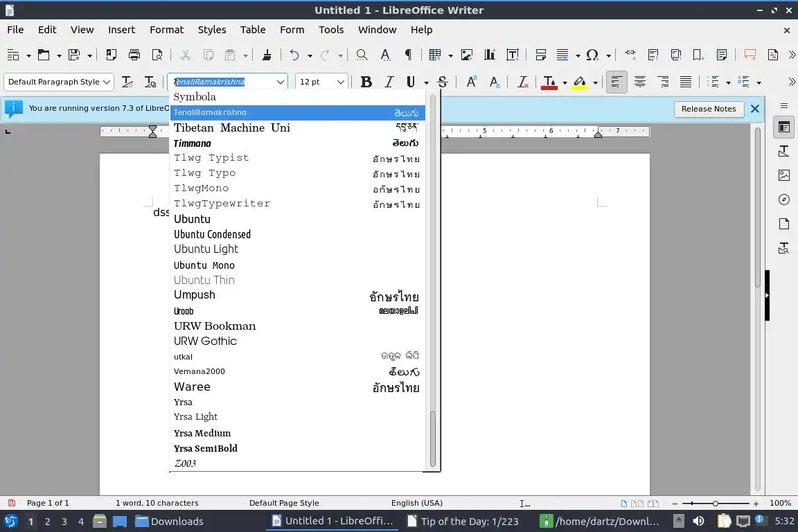This screenshot has height=532, width=798.
Task: Open sidebar Properties panel icon
Action: pyautogui.click(x=783, y=127)
